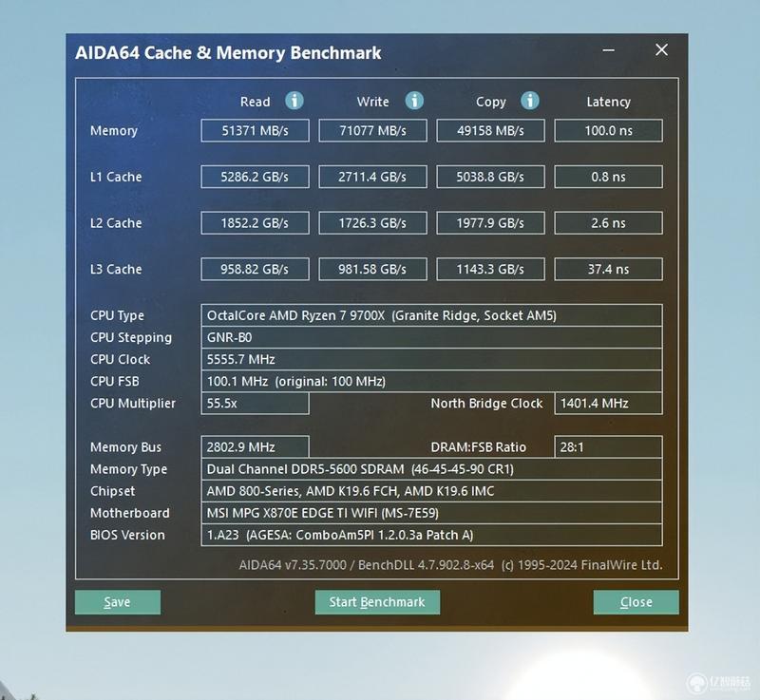Click the Memory row label
760x700 pixels.
click(114, 131)
